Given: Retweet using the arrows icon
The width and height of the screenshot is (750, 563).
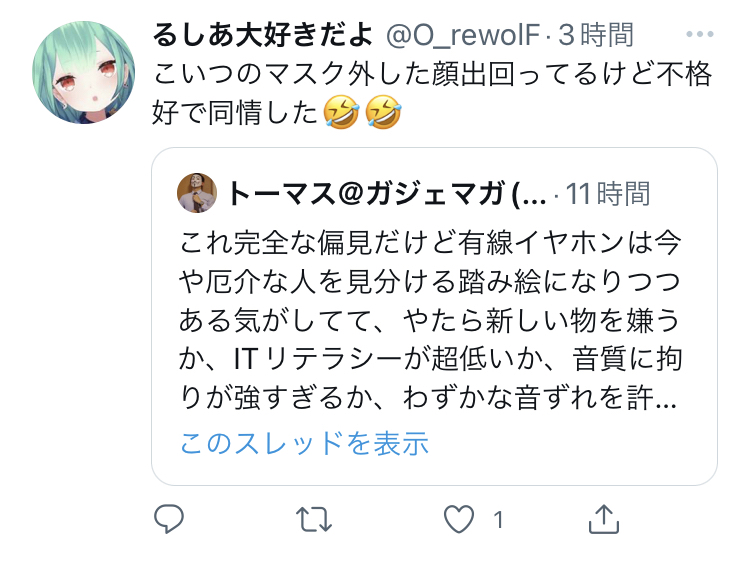Looking at the screenshot, I should coord(314,519).
